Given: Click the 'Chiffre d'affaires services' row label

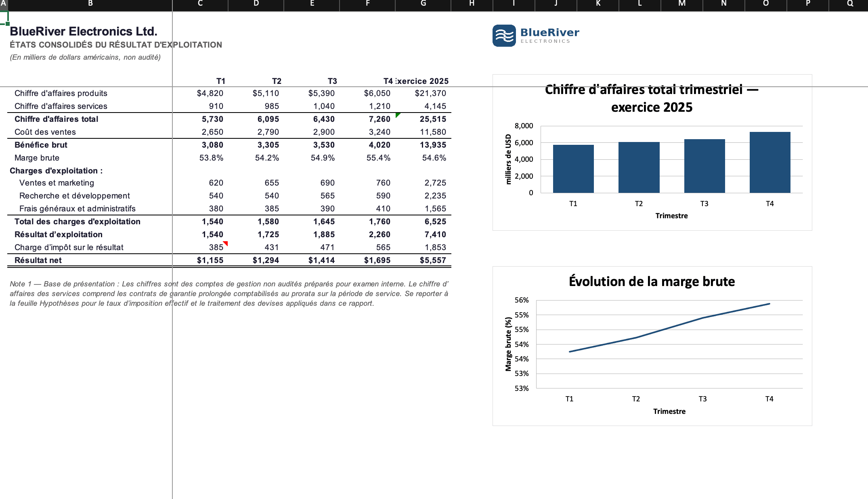Looking at the screenshot, I should point(61,106).
